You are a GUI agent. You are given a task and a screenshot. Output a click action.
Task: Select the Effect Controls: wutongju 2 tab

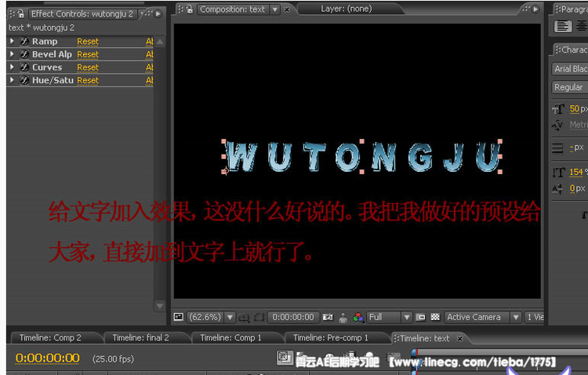point(82,14)
